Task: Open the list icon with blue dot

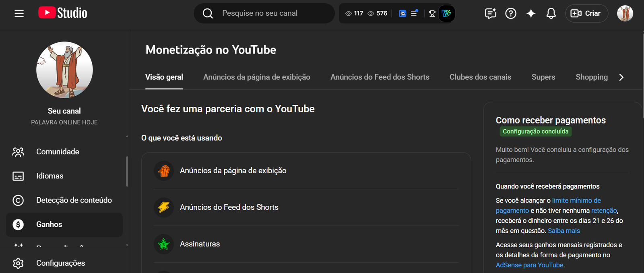Action: tap(414, 13)
